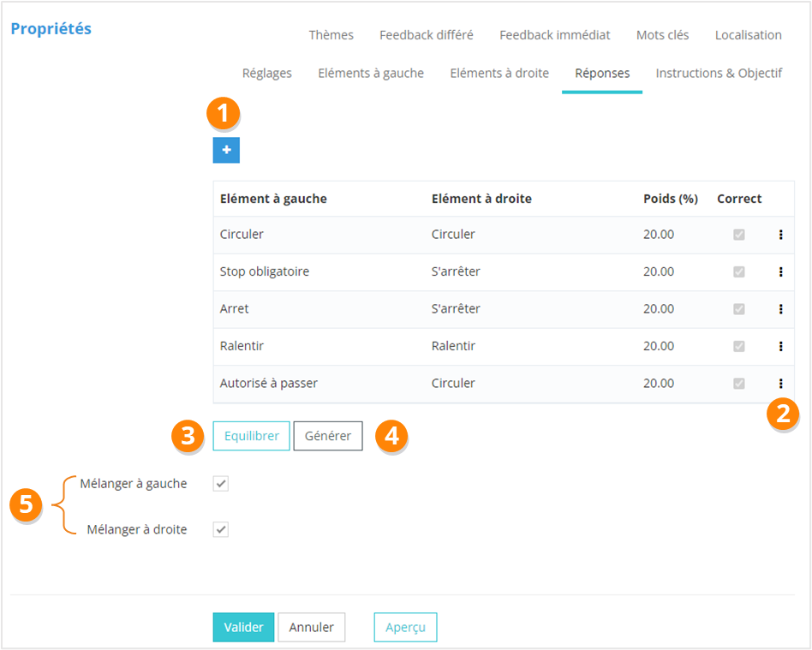
Task: Toggle Correct checkbox for Stop obligatoire row
Action: coord(738,271)
